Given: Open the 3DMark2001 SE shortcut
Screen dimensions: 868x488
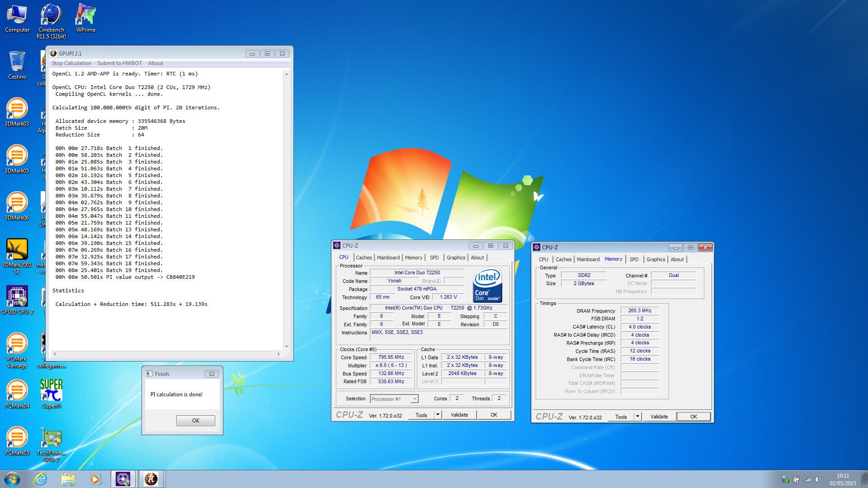Looking at the screenshot, I should click(17, 256).
